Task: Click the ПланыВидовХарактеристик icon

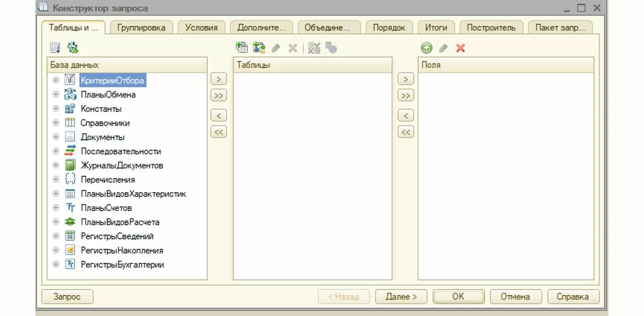Action: pos(70,194)
